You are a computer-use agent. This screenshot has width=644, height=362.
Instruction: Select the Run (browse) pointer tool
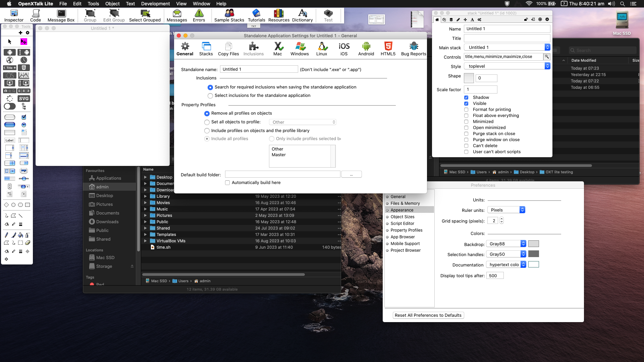10,42
